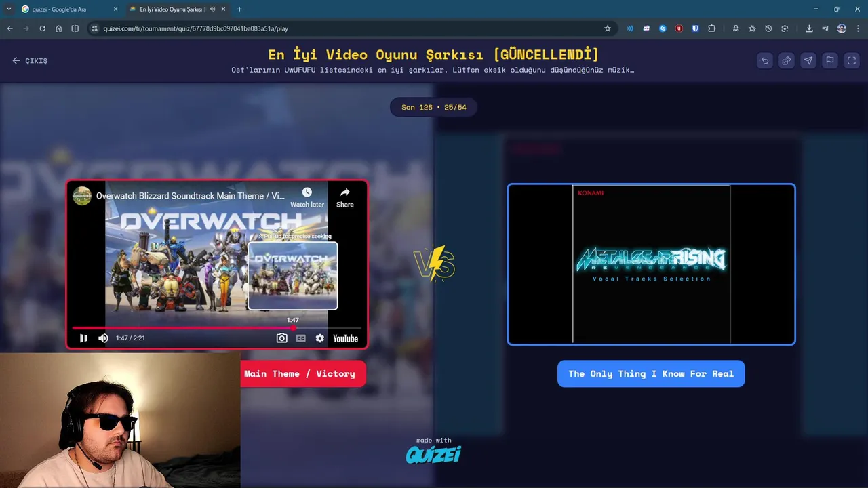Click the YouTube channel avatar in player

pos(82,196)
